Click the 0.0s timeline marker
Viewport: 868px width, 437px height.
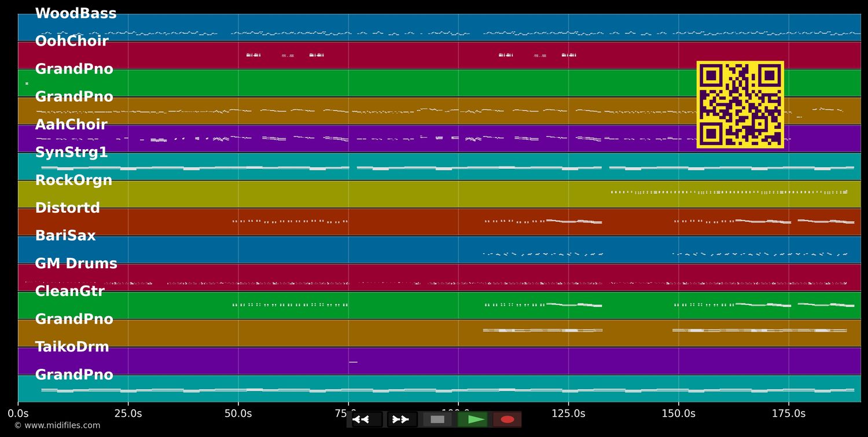[19, 413]
